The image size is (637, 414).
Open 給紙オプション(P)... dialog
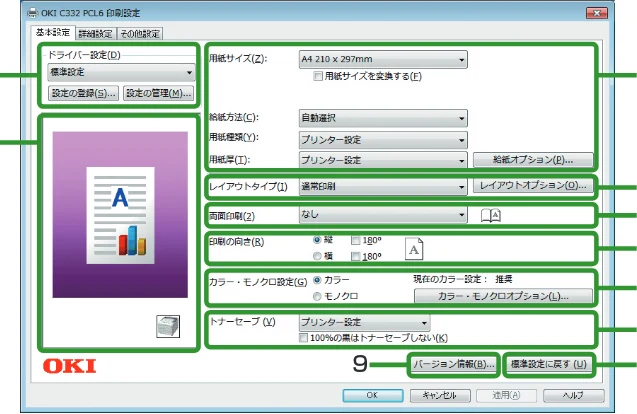click(x=533, y=160)
